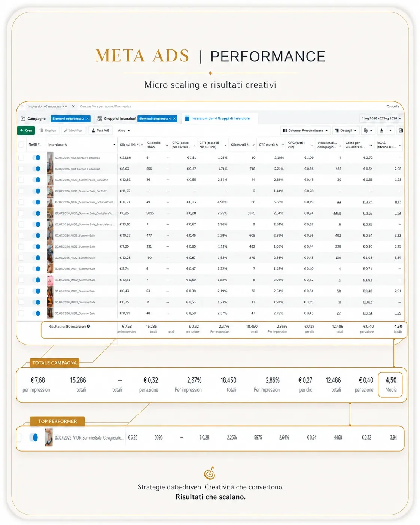Click the 'Cerca e filtra per: nome, ID o metrica' field

[106, 107]
